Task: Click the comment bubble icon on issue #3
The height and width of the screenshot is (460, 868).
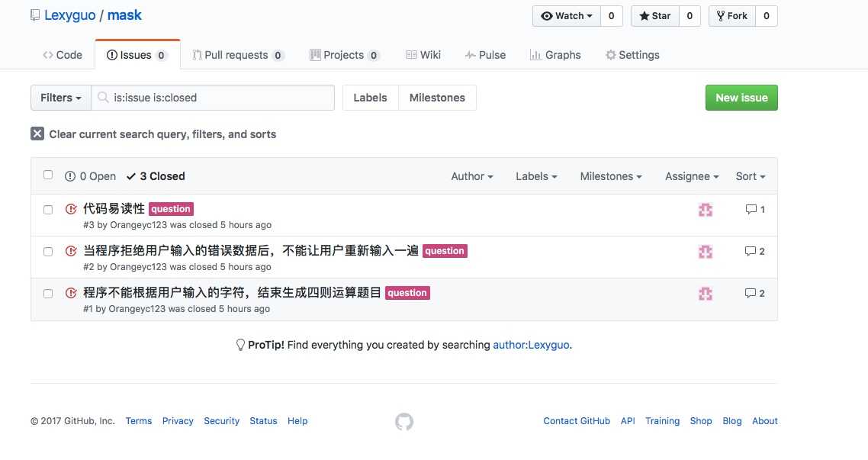Action: (x=751, y=209)
